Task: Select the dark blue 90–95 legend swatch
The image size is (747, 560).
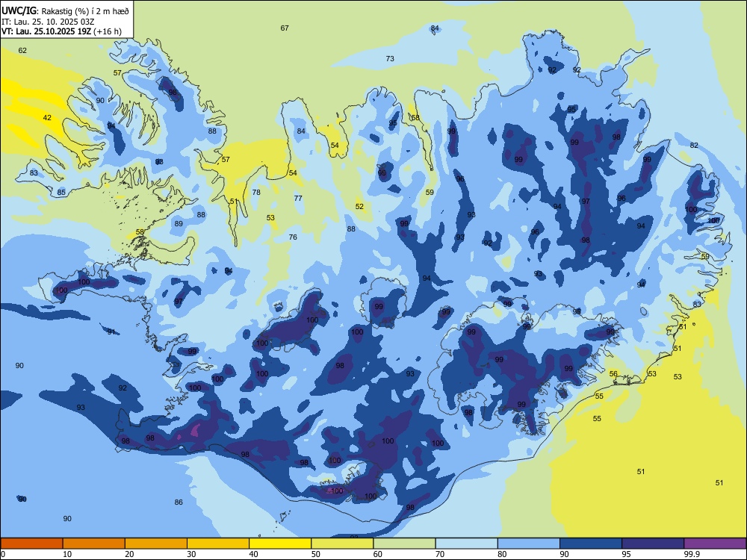Action: coord(591,544)
